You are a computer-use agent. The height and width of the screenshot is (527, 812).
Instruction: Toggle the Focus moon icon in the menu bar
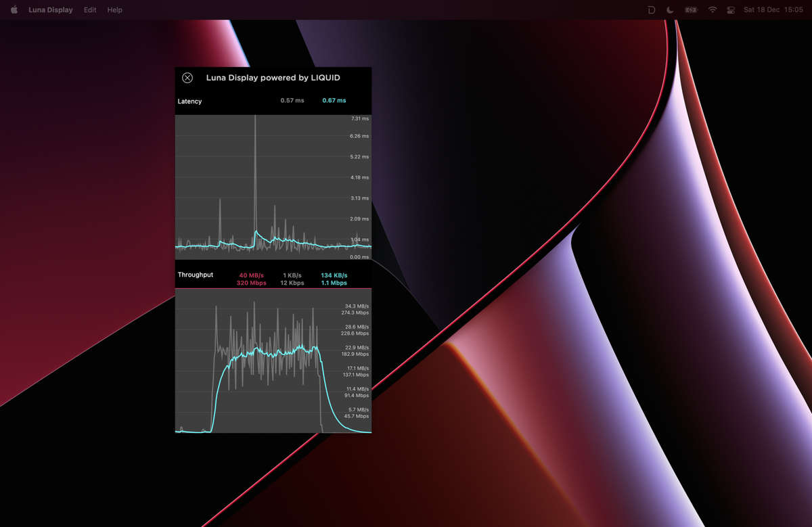[670, 10]
